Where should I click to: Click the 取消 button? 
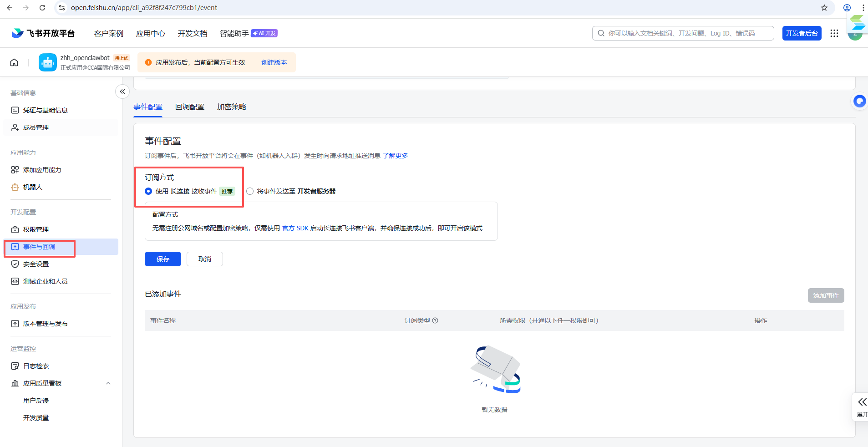pos(205,259)
